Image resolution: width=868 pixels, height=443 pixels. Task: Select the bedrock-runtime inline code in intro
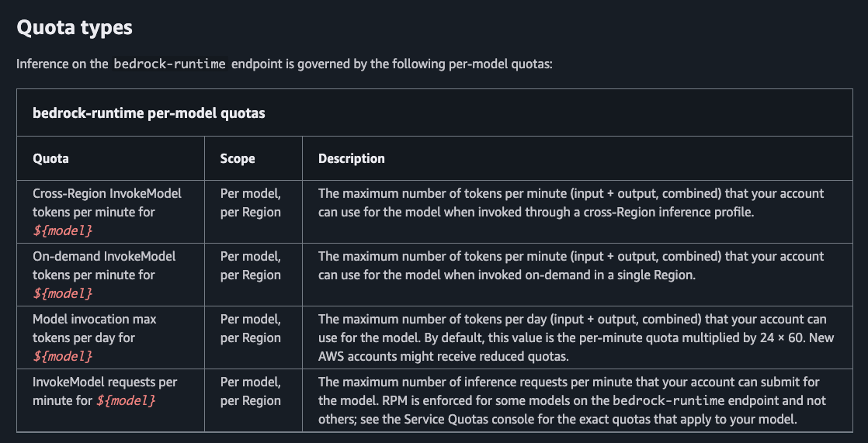tap(170, 64)
